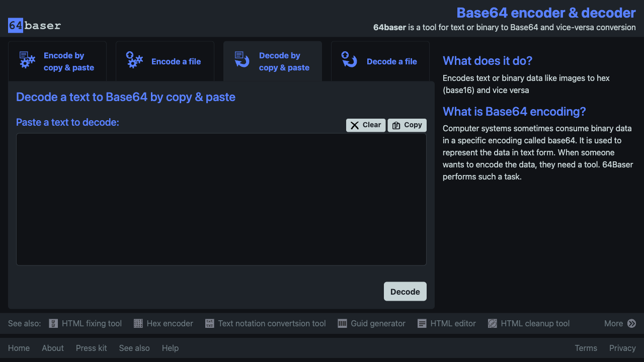Click the HTML fixing tool icon
This screenshot has width=644, height=362.
point(53,323)
